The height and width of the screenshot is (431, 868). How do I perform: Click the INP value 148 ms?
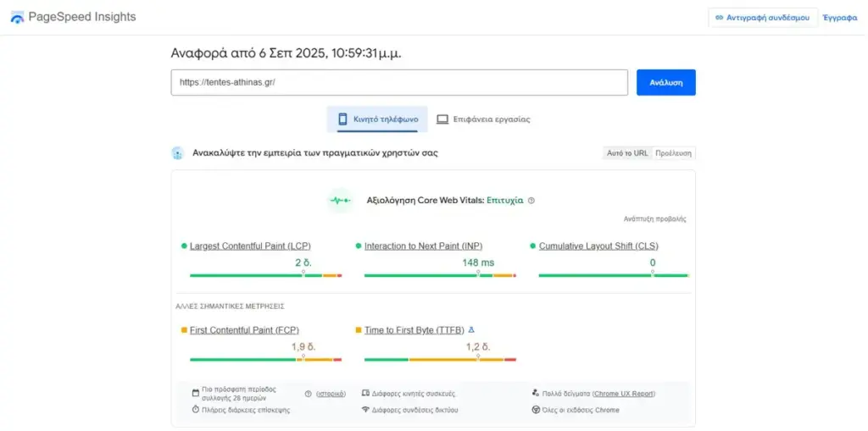[478, 262]
